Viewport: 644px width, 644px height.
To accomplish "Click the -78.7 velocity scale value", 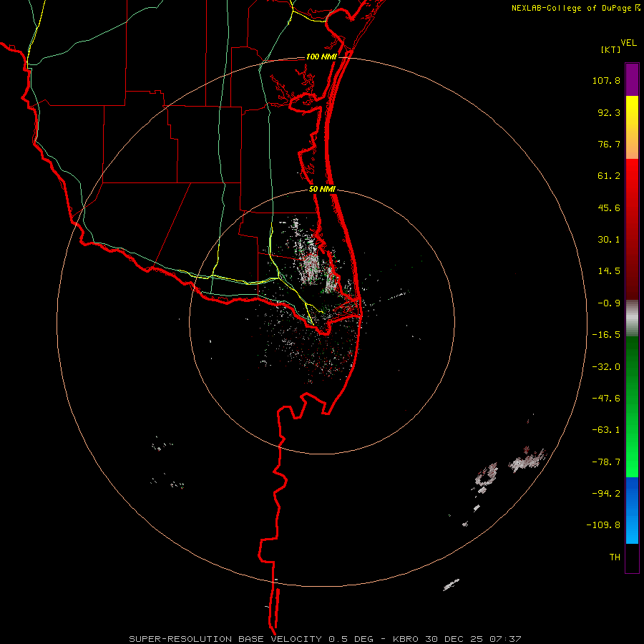I will click(x=606, y=462).
